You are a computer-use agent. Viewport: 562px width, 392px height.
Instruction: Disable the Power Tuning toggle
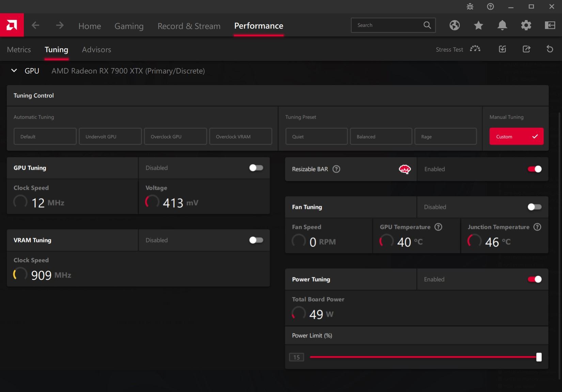click(x=534, y=279)
